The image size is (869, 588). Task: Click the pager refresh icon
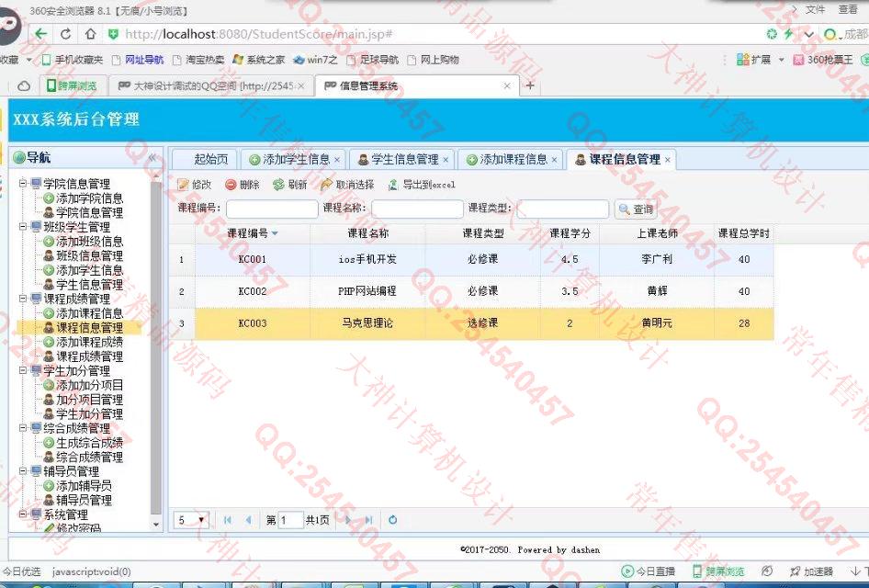393,520
